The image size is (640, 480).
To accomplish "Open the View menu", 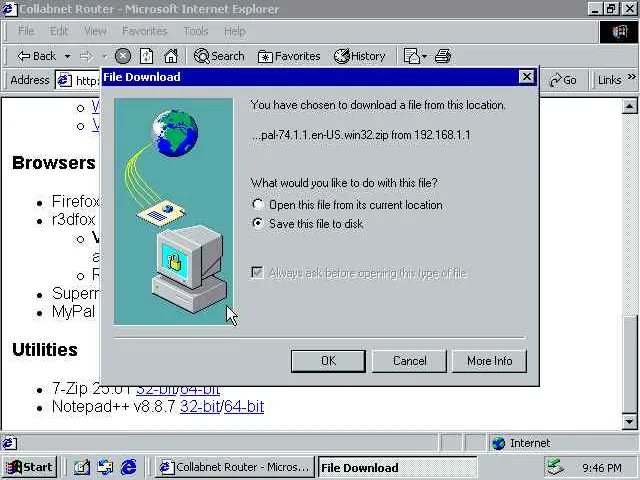I will point(96,31).
